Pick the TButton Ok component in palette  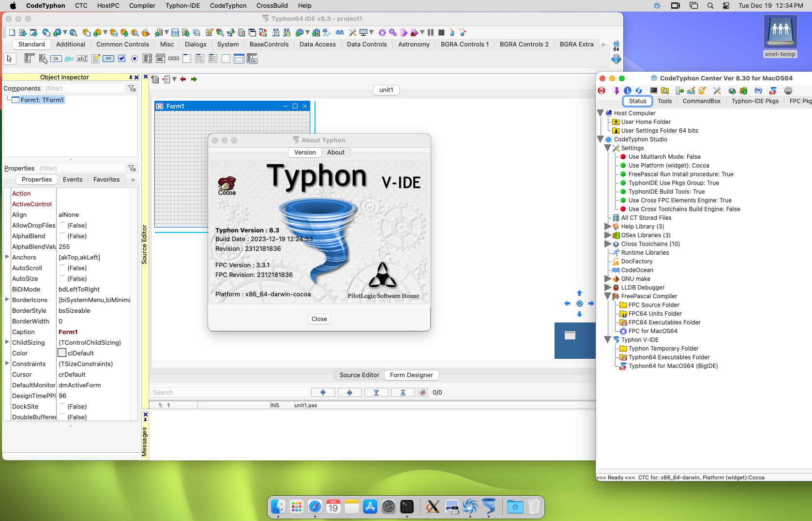click(x=56, y=59)
